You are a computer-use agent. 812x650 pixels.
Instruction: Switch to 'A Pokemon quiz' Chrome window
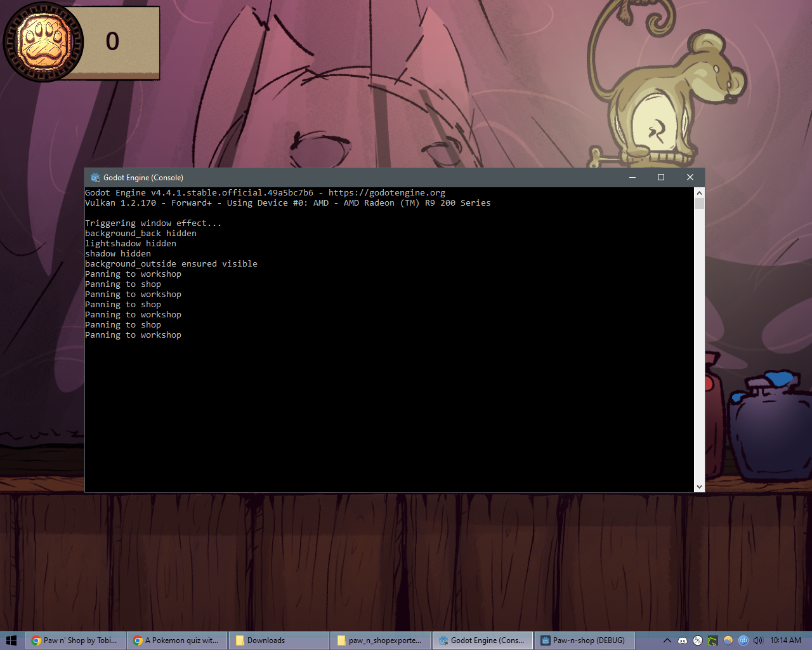point(177,640)
